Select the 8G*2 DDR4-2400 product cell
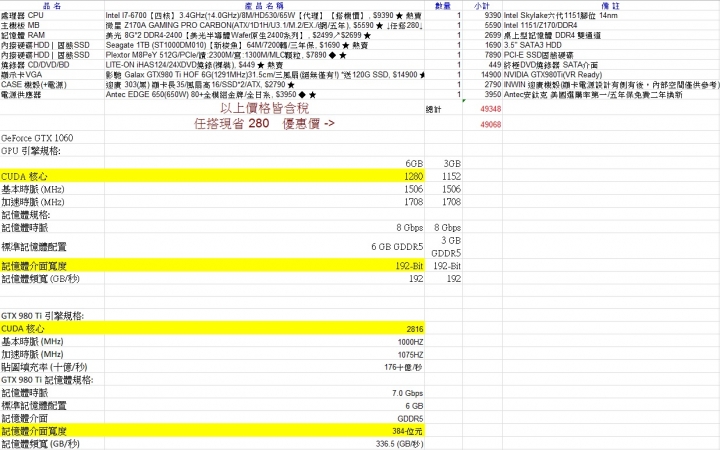The width and height of the screenshot is (720, 450). point(264,35)
